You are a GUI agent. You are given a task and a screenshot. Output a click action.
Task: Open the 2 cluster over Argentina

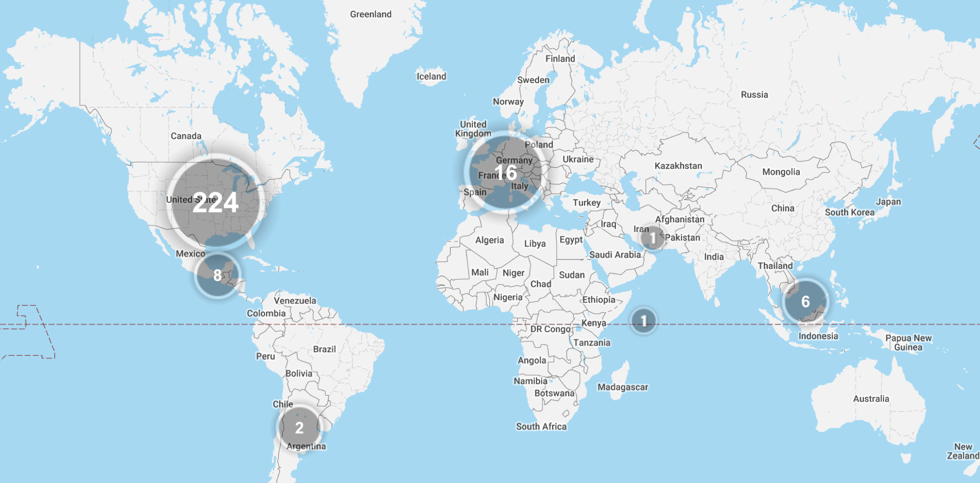(x=299, y=428)
